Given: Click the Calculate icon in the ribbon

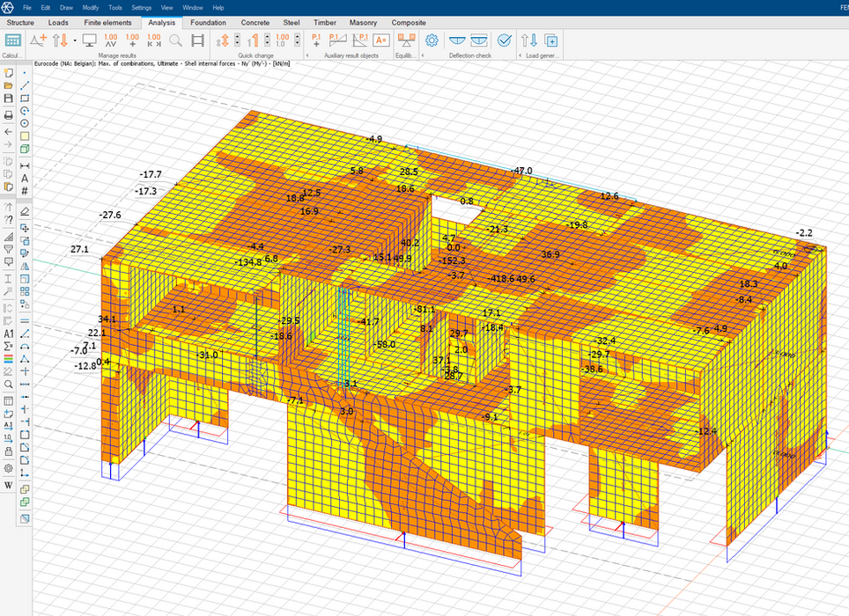Looking at the screenshot, I should (13, 40).
